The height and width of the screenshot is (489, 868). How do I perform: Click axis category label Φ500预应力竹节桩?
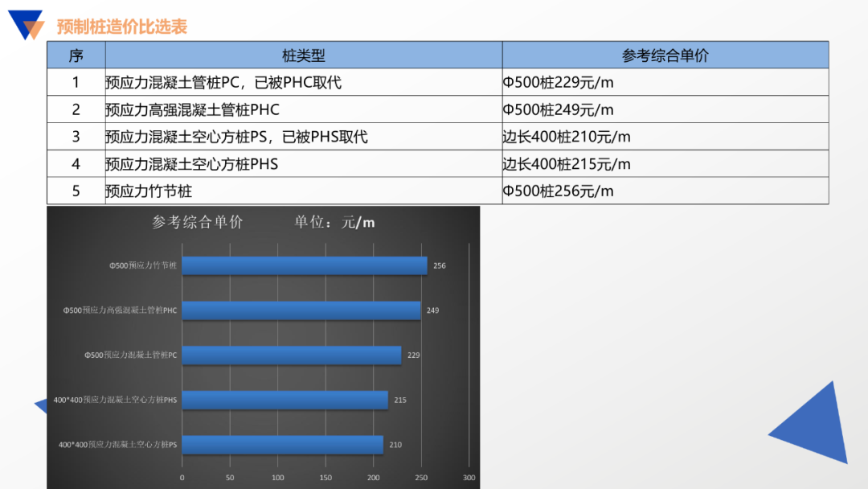143,266
